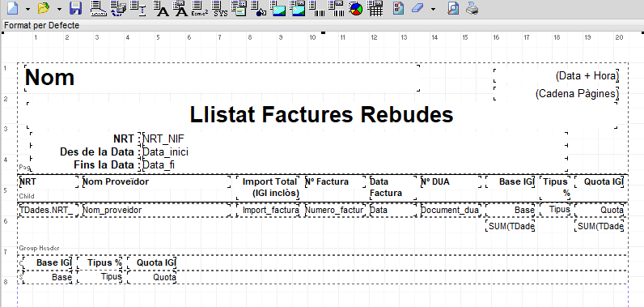This screenshot has width=644, height=307.
Task: Select the 'Import_factura' data field
Action: click(268, 210)
